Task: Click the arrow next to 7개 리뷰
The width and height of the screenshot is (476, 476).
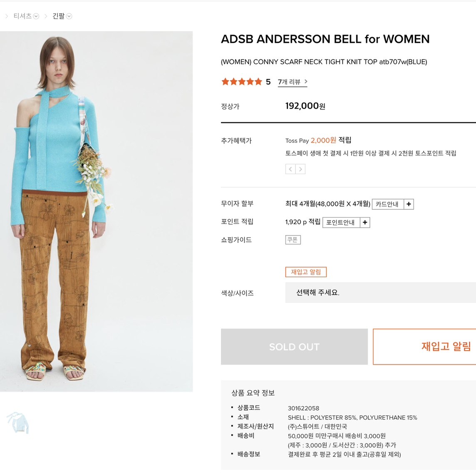Action: (306, 82)
